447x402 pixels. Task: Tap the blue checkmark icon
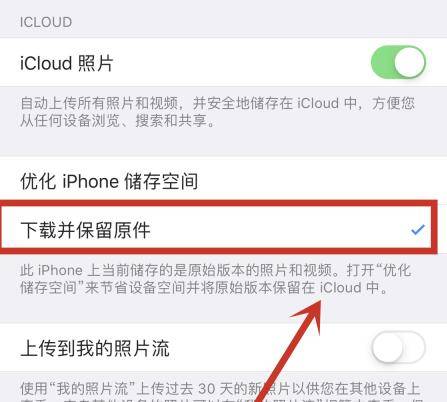click(x=418, y=230)
